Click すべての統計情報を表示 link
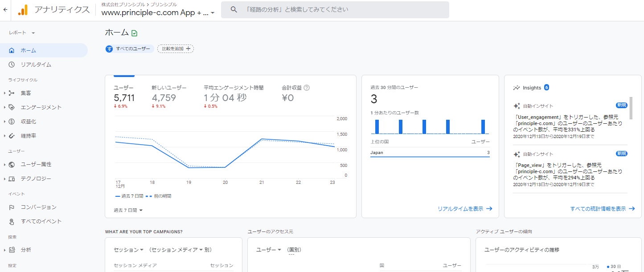Viewport: 644px width, 272px height. coord(602,208)
